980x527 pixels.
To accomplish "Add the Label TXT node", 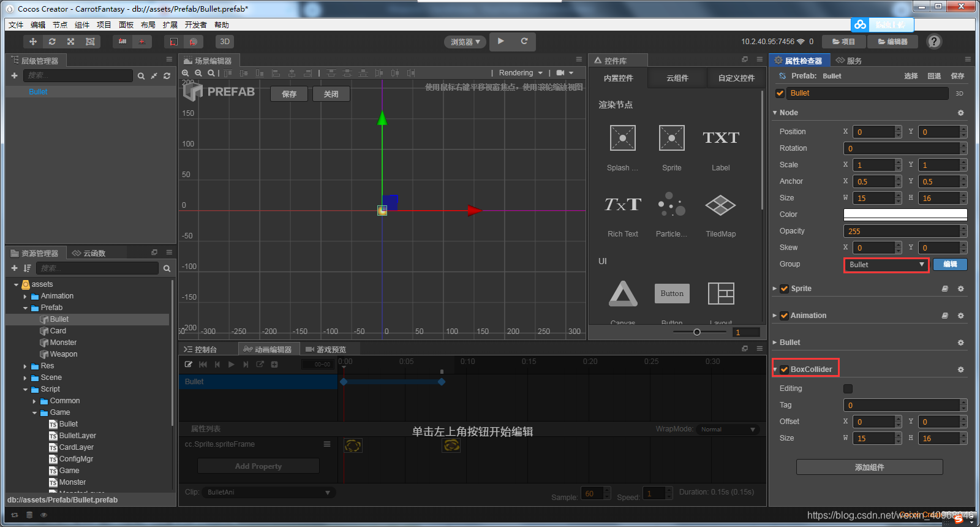I will pyautogui.click(x=721, y=148).
